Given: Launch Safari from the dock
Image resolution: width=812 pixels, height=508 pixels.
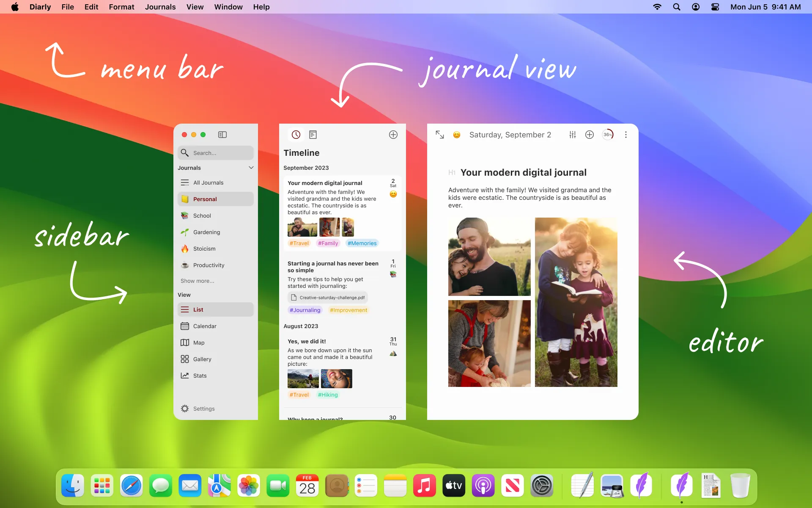Looking at the screenshot, I should click(x=132, y=486).
